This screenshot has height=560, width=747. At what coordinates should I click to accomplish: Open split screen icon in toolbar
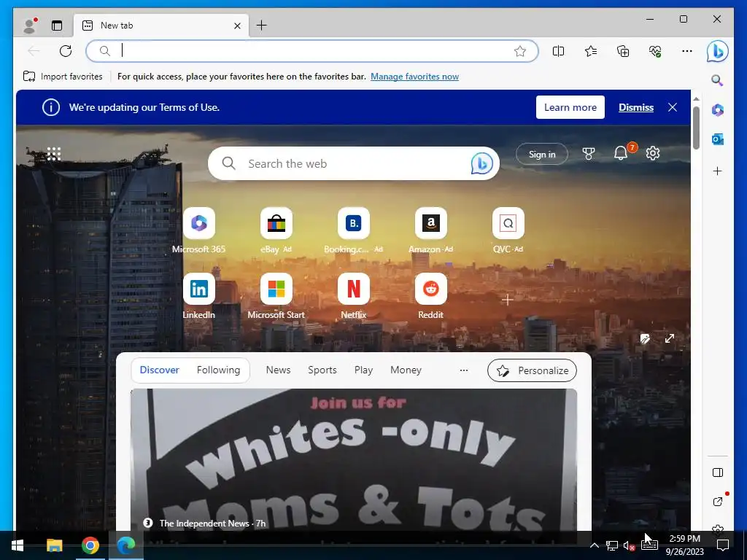[x=558, y=51]
